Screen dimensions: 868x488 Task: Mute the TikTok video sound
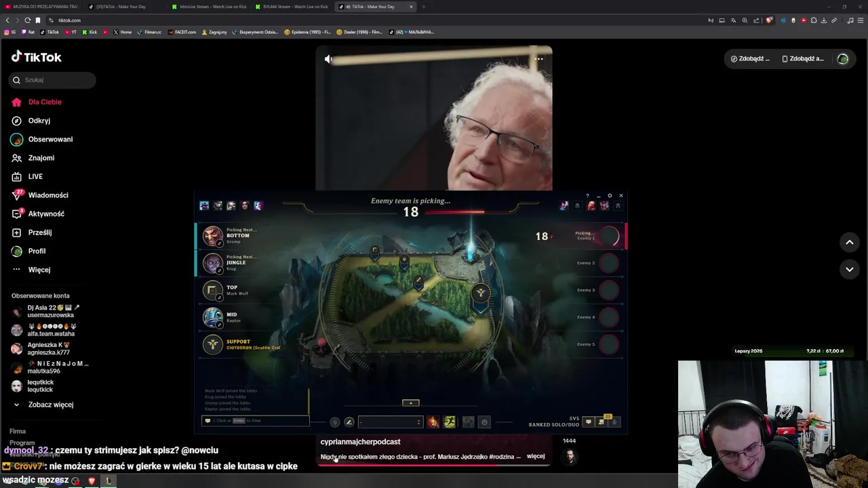[328, 59]
